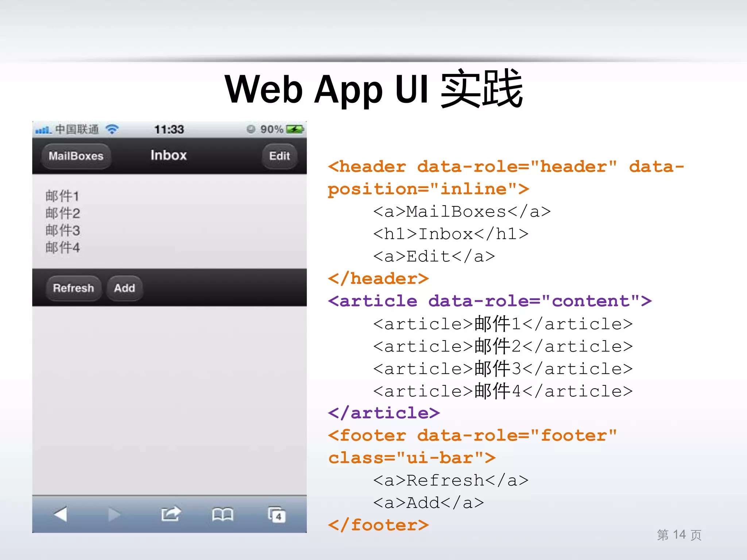Viewport: 747px width, 560px height.
Task: Click the page number 第 14 页
Action: (x=679, y=535)
